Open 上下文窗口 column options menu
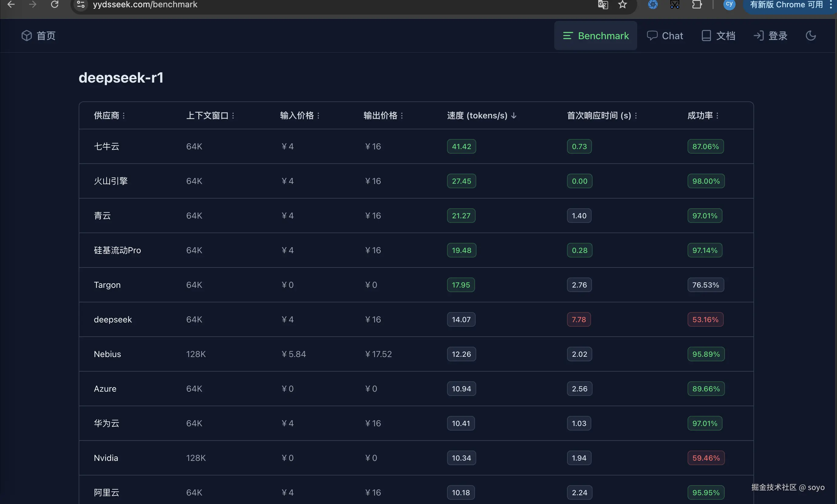837x504 pixels. pyautogui.click(x=233, y=116)
